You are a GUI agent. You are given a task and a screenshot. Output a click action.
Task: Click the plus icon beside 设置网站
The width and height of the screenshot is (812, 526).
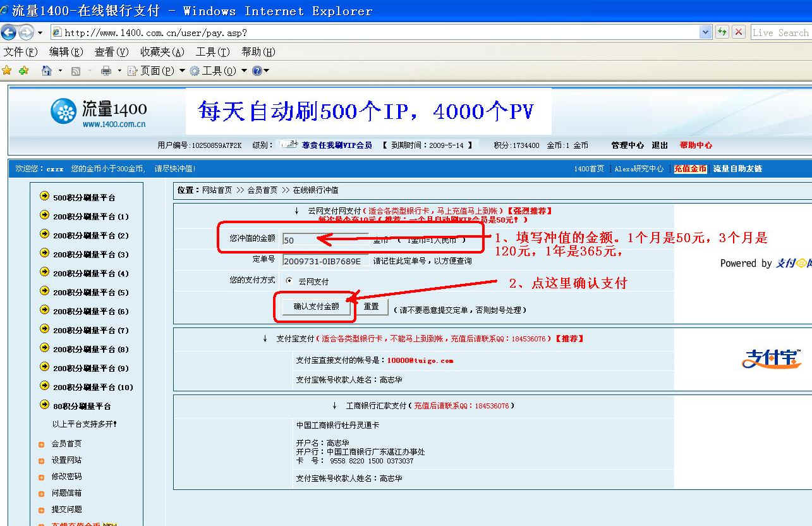tap(42, 461)
